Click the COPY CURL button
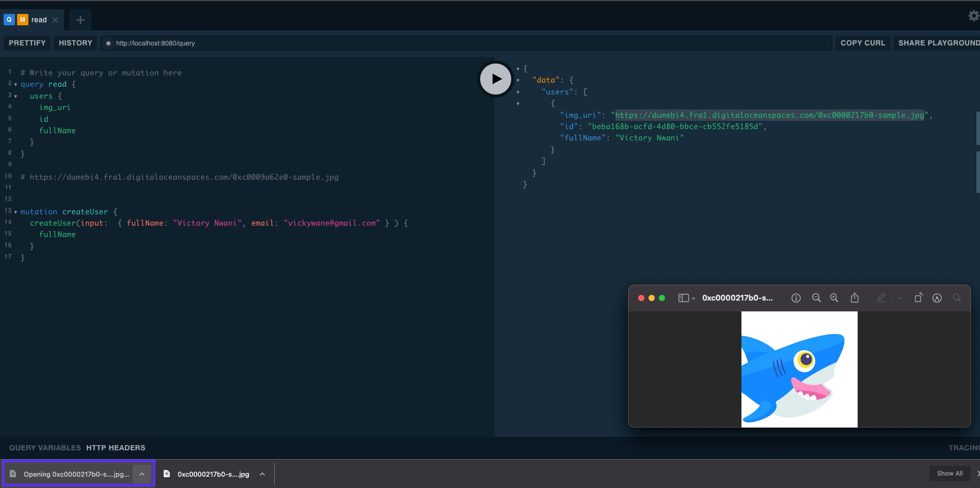The height and width of the screenshot is (488, 980). [x=863, y=43]
